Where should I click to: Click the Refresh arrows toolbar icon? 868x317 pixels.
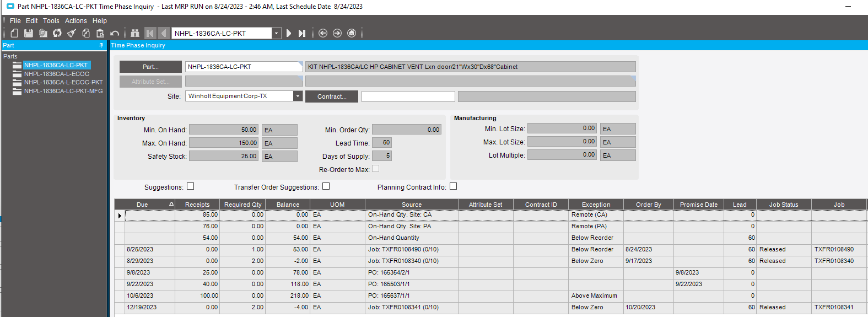tap(57, 33)
